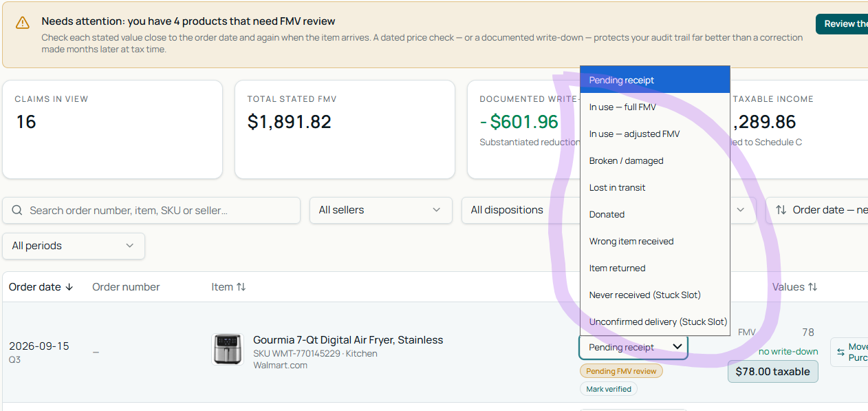The width and height of the screenshot is (868, 411).
Task: Click the Mark verified button
Action: [609, 389]
